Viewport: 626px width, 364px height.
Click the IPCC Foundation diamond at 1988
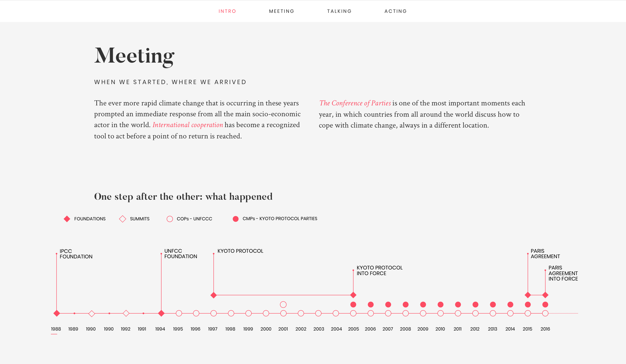(x=57, y=313)
